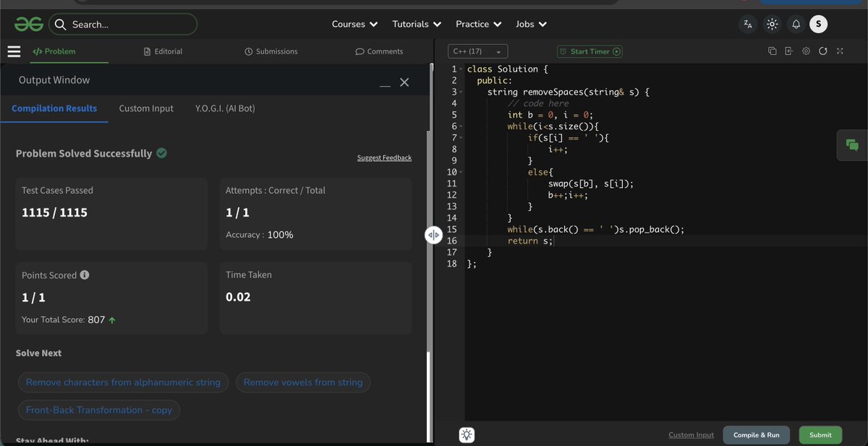868x446 pixels.
Task: Select the Compilation Results tab
Action: coord(54,108)
